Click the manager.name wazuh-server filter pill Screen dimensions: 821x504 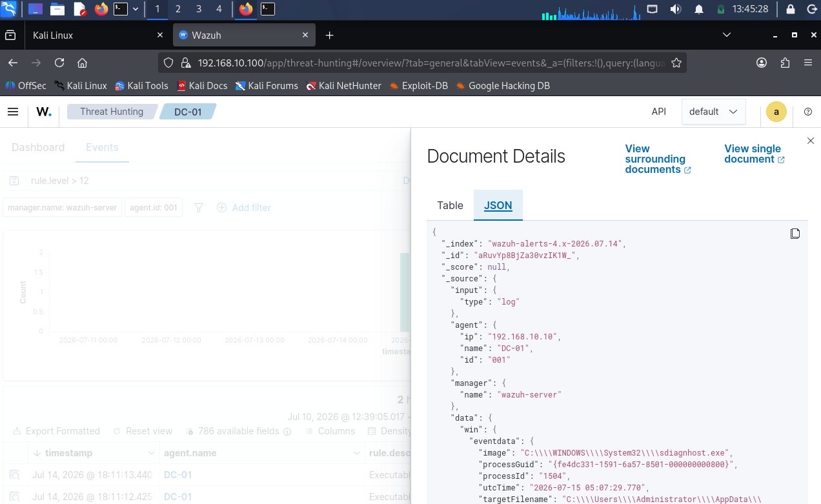tap(63, 208)
